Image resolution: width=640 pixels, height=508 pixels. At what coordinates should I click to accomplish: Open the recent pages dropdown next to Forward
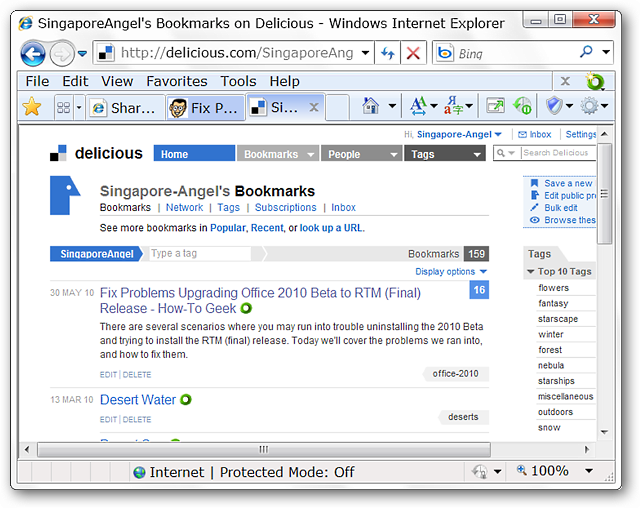(x=82, y=53)
